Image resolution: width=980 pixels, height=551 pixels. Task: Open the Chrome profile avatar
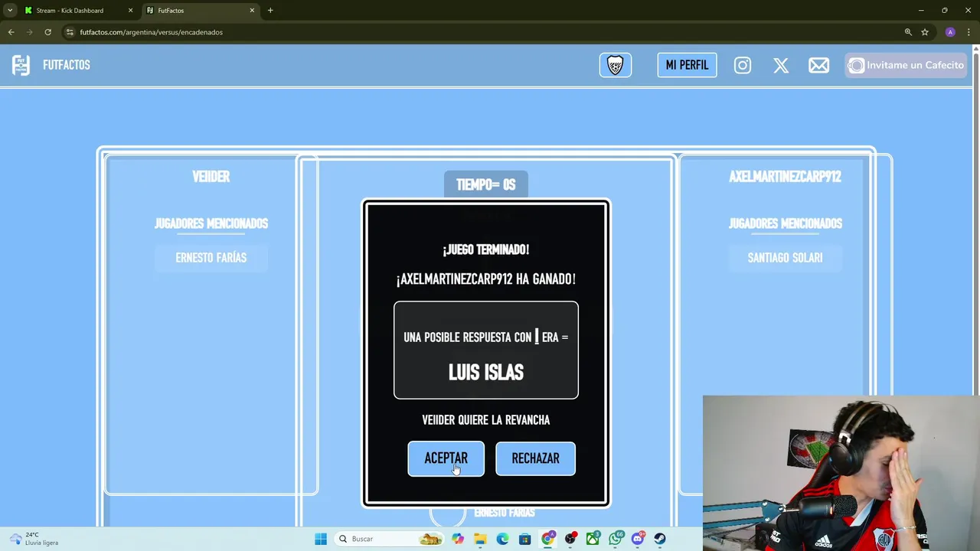950,32
